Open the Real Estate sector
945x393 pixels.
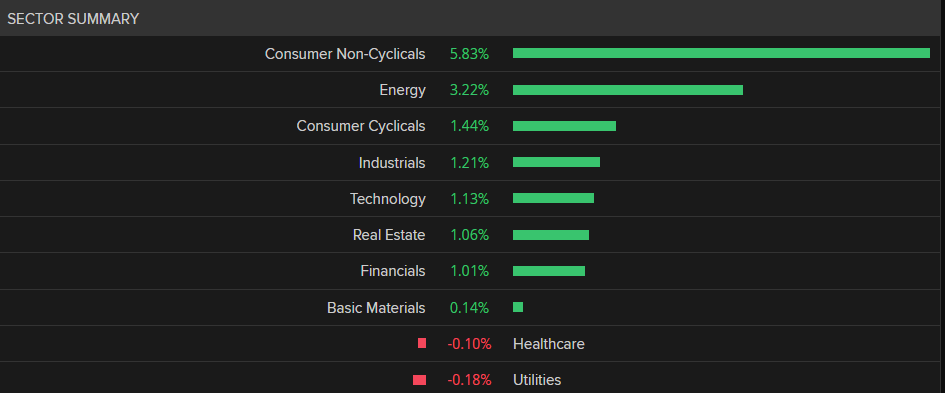389,235
